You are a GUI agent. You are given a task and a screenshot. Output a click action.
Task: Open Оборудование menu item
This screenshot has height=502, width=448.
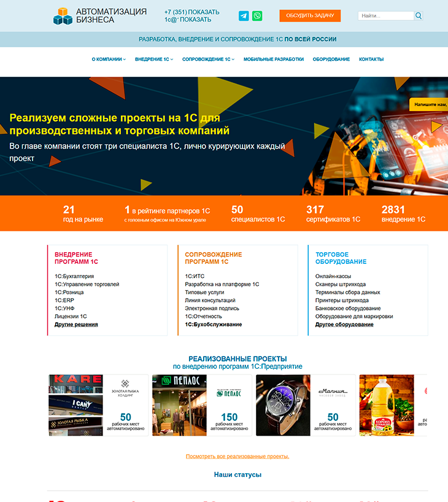[x=331, y=60]
